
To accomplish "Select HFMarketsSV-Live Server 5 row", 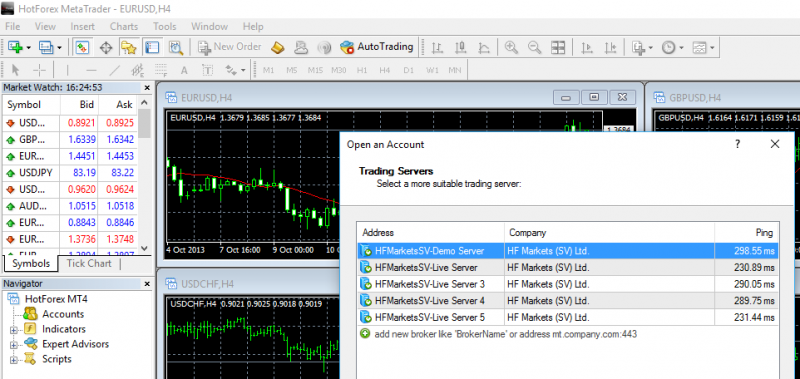I will pyautogui.click(x=567, y=317).
